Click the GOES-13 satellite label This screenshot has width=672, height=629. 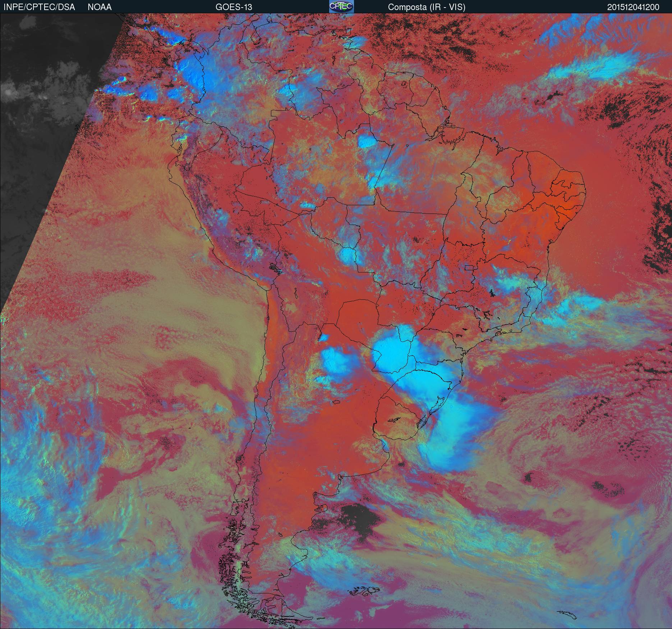click(x=234, y=7)
